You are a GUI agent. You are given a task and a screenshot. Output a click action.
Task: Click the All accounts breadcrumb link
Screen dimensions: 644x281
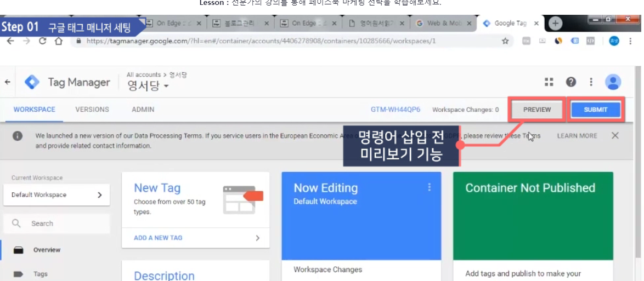(x=143, y=74)
